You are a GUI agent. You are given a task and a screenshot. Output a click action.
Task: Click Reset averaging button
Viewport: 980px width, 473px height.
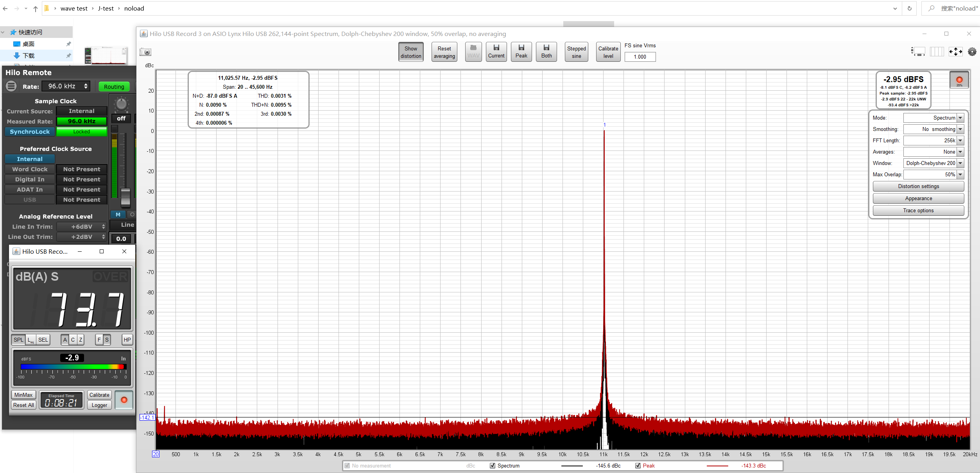pyautogui.click(x=444, y=52)
